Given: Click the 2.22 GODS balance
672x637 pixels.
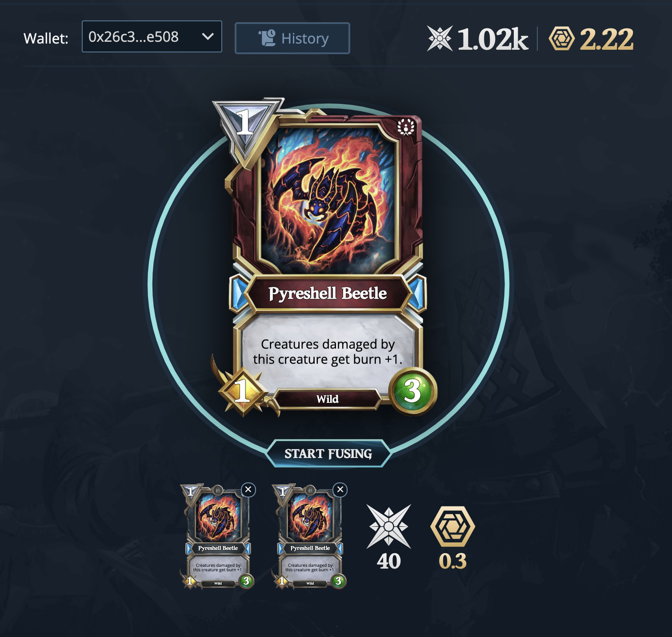Looking at the screenshot, I should point(607,39).
